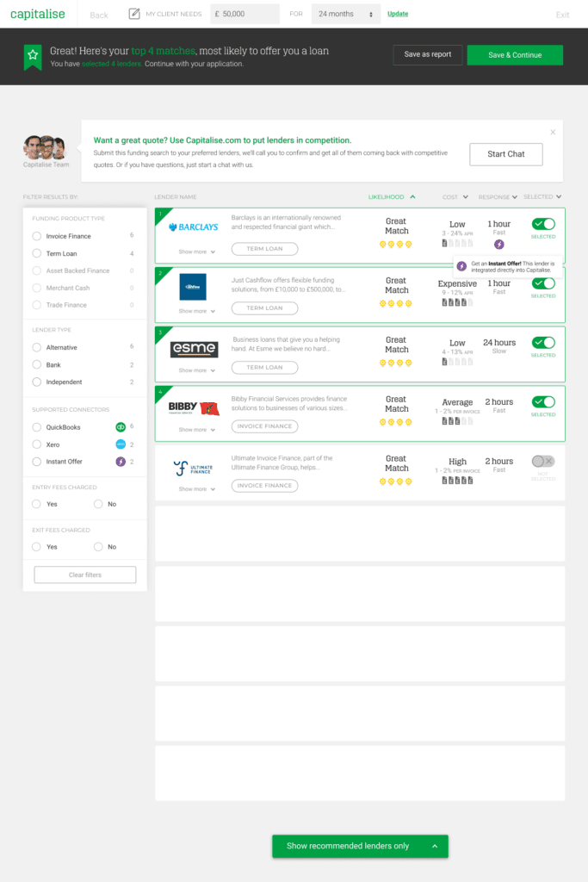The height and width of the screenshot is (882, 588).
Task: Go Back in the top bar
Action: click(x=99, y=16)
